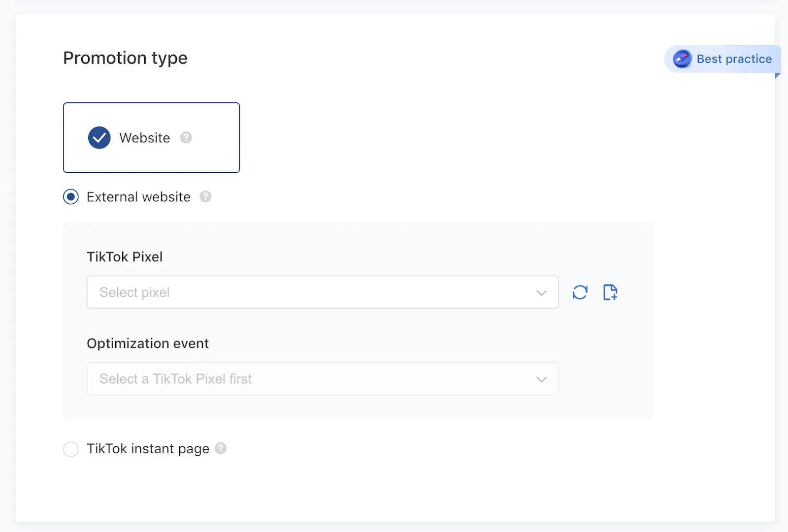Expand the Select pixel chevron arrow
This screenshot has height=532, width=788.
click(541, 292)
